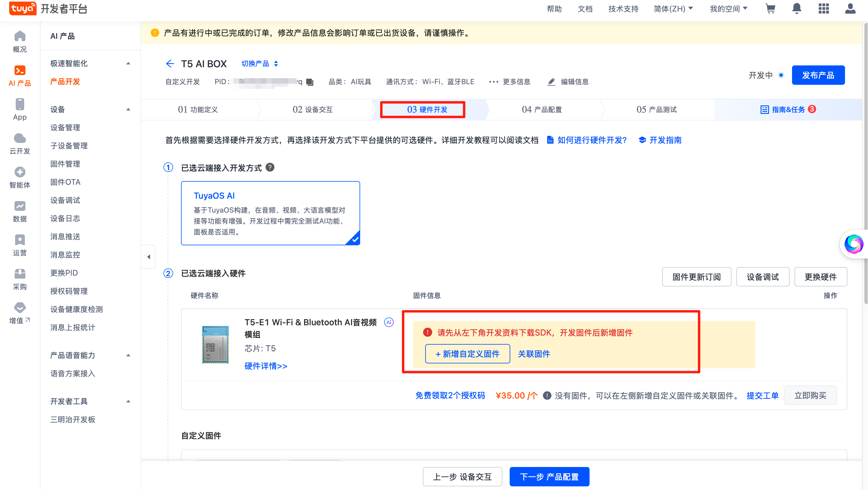Collapse the 极速智能化 section
Viewport: 868px width, 490px height.
(x=128, y=63)
